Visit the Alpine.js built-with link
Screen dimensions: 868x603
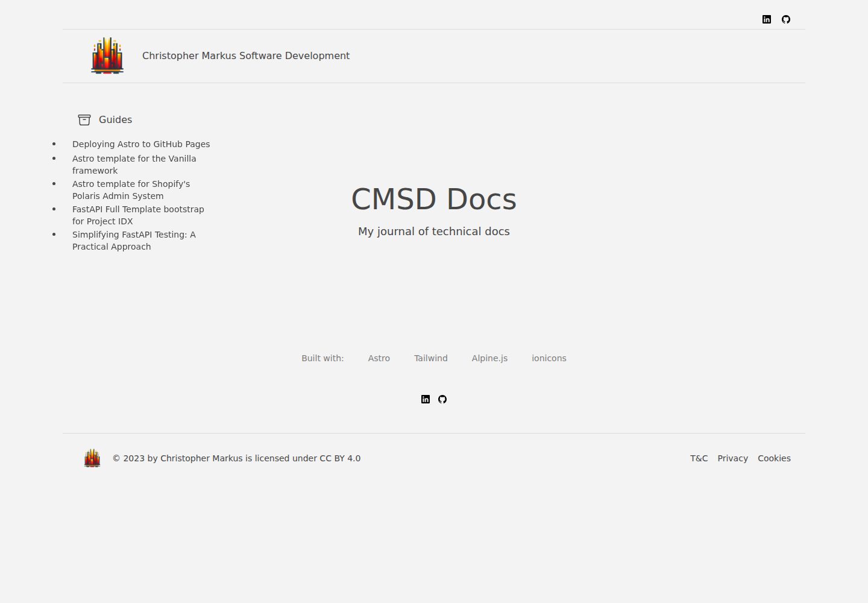click(x=489, y=358)
